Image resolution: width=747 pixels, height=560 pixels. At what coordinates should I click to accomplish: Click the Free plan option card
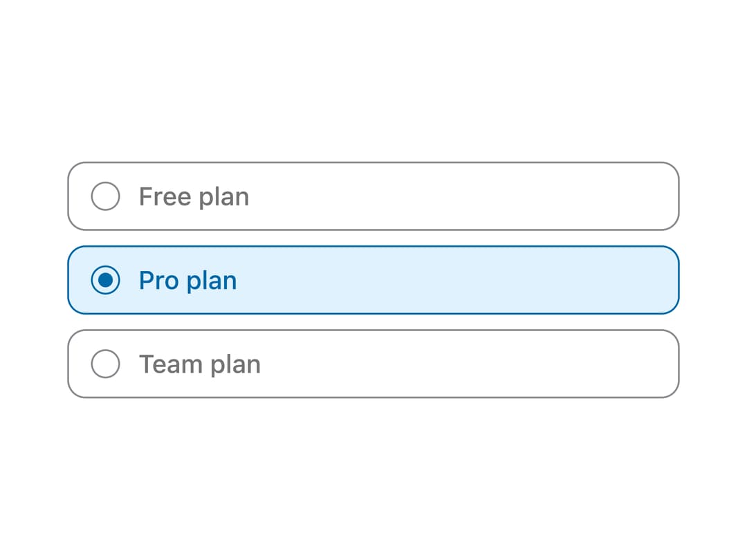pos(373,196)
